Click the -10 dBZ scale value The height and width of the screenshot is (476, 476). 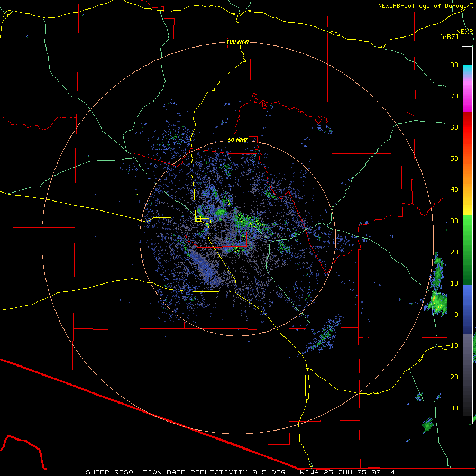coord(452,345)
